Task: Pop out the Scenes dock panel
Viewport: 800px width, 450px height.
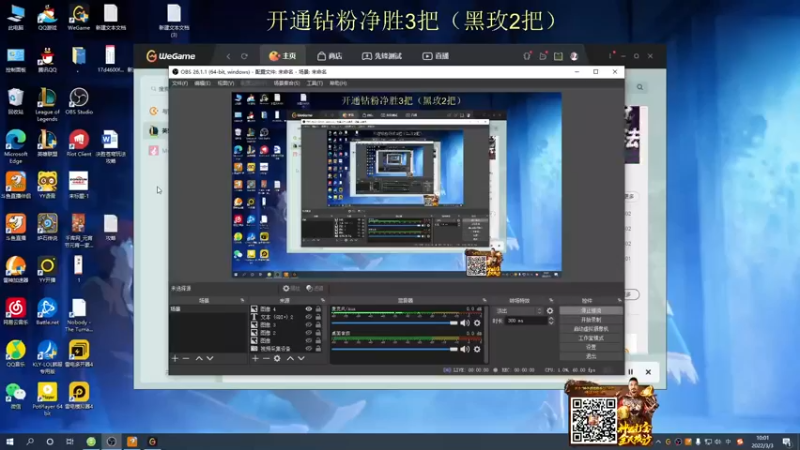Action: [x=242, y=301]
